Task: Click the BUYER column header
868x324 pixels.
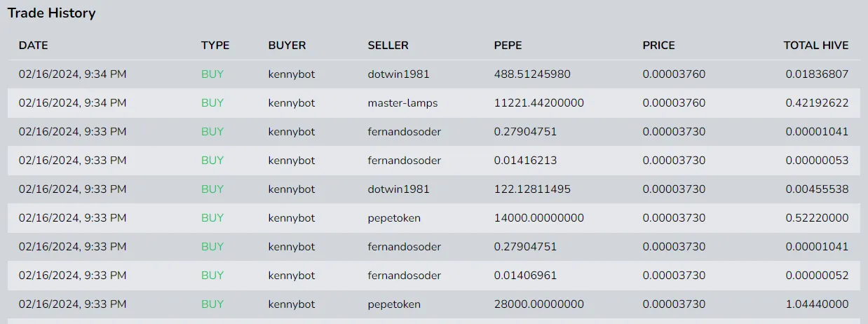Action: pos(287,46)
